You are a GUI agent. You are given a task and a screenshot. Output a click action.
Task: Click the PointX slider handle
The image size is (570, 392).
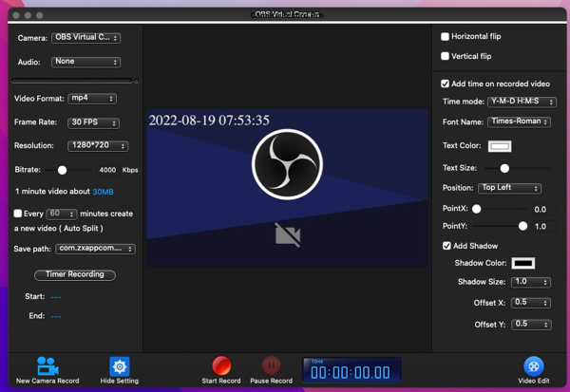click(477, 209)
